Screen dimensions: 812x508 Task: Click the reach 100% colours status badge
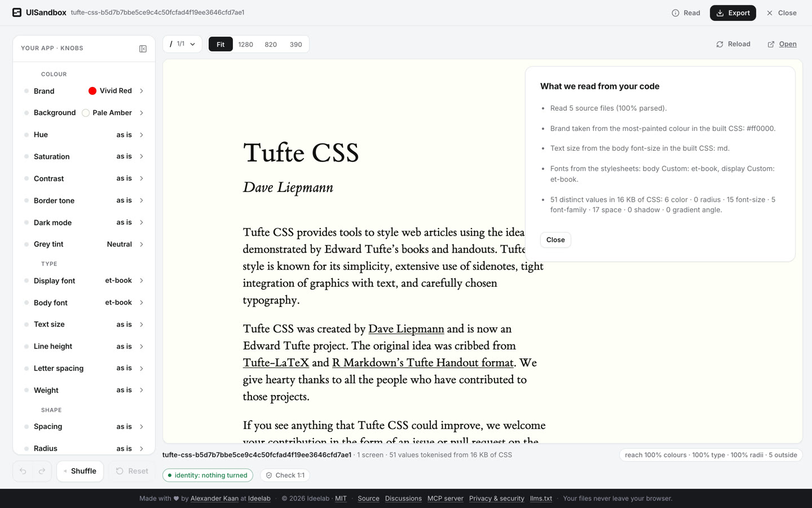(710, 455)
